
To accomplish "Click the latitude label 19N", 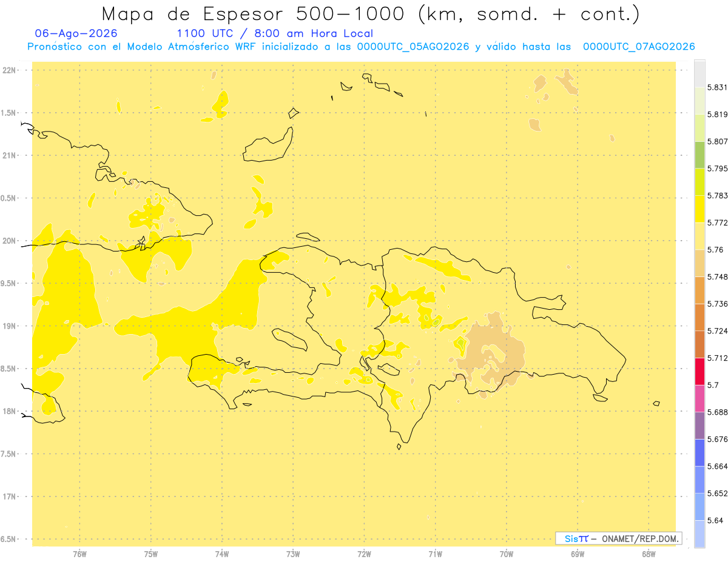I will 9,326.
